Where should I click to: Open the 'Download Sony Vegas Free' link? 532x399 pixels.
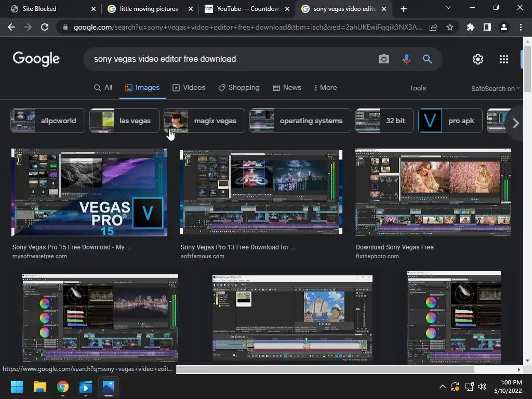click(395, 247)
